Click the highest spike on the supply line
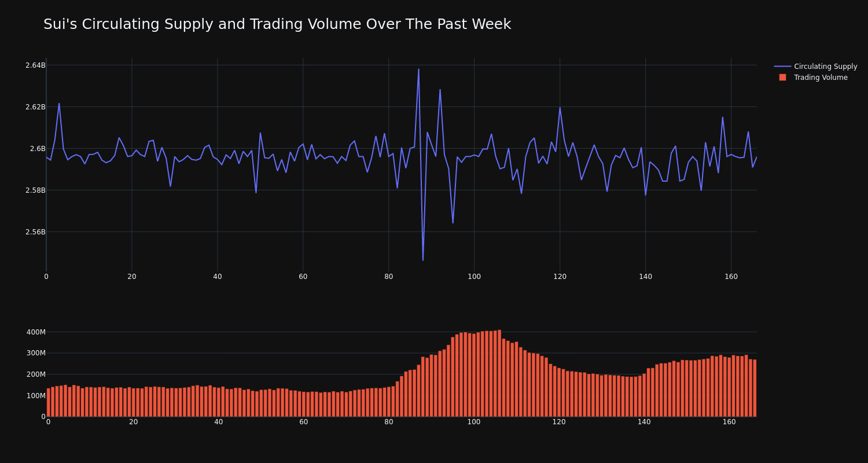 click(418, 69)
